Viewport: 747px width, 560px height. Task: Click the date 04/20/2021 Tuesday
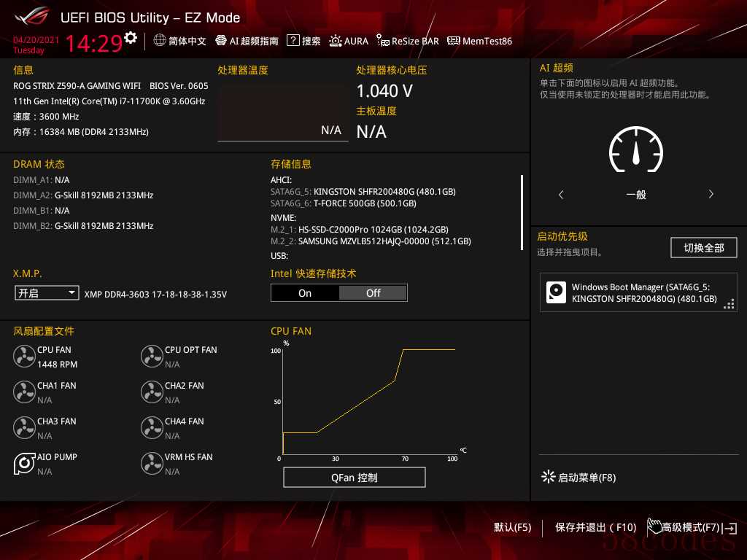coord(36,44)
